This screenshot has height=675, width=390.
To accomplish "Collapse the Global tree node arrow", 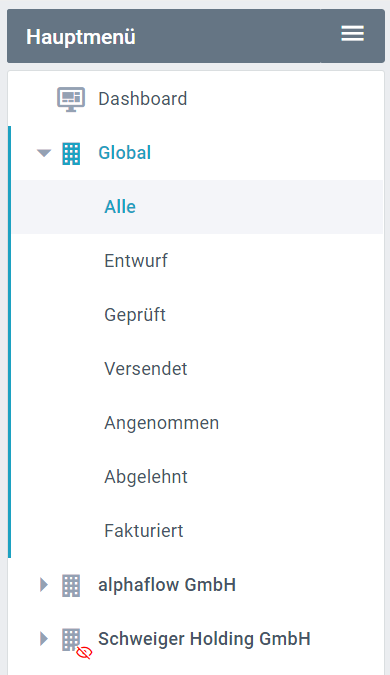I will (x=44, y=153).
